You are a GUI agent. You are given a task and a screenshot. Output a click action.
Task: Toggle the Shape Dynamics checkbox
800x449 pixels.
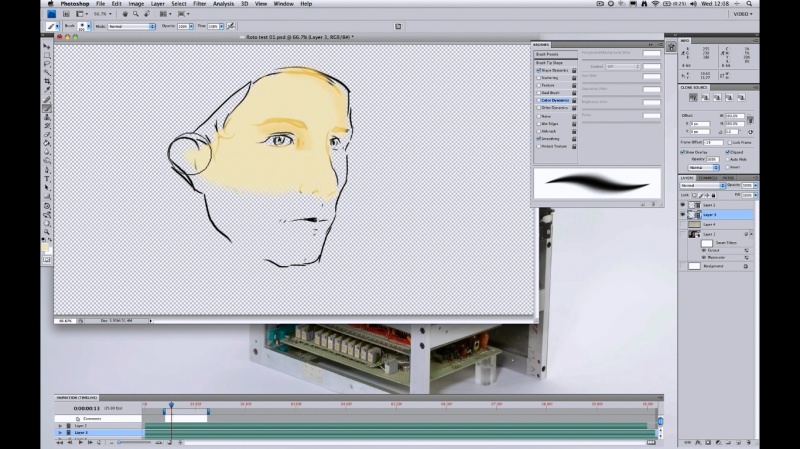tap(538, 70)
